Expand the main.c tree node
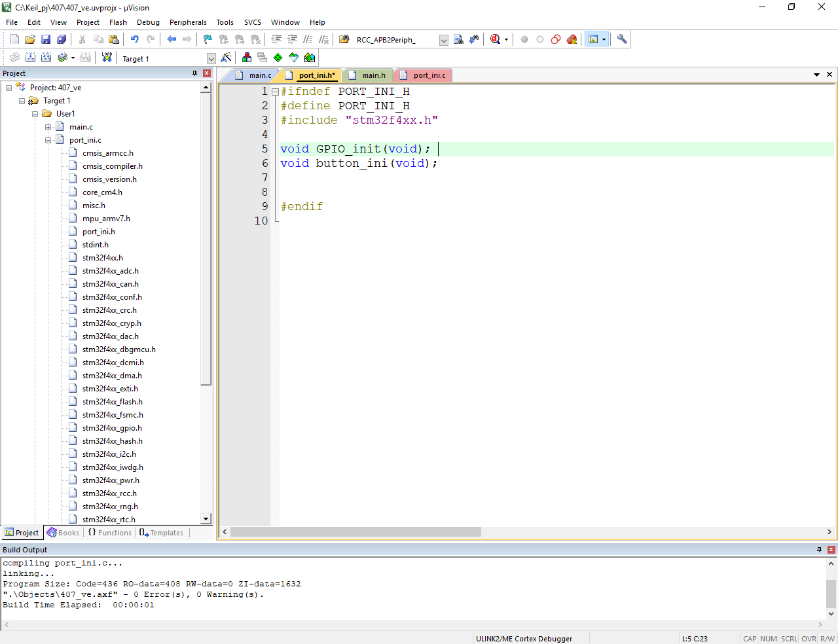The image size is (838, 644). (48, 127)
